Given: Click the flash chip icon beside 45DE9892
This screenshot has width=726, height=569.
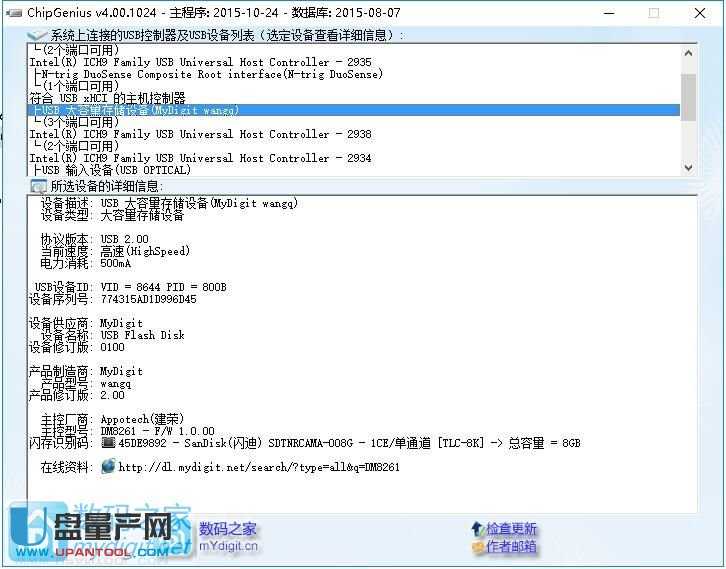Looking at the screenshot, I should pos(108,443).
